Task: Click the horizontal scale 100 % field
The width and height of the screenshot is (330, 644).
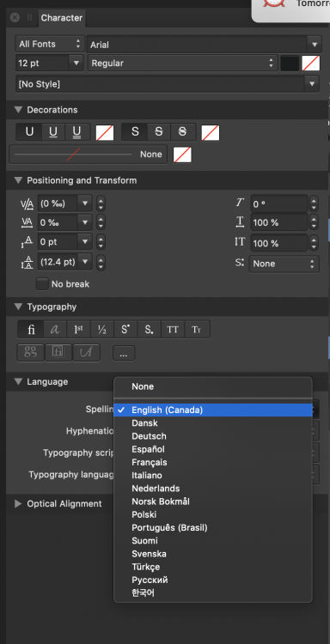Action: [x=279, y=222]
